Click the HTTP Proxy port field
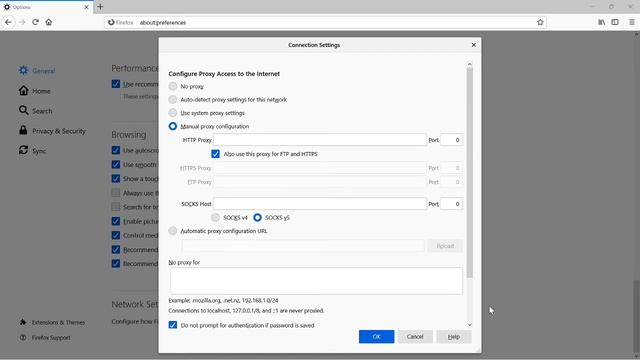The width and height of the screenshot is (640, 360). (x=451, y=140)
